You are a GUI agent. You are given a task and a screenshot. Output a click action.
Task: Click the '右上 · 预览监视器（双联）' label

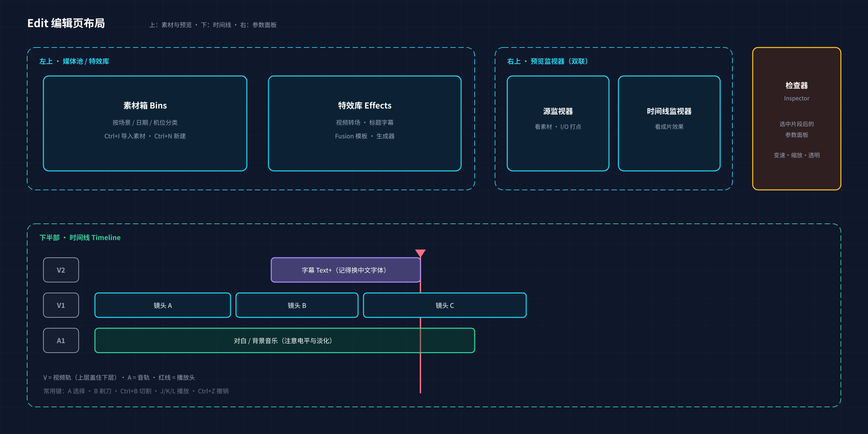548,61
